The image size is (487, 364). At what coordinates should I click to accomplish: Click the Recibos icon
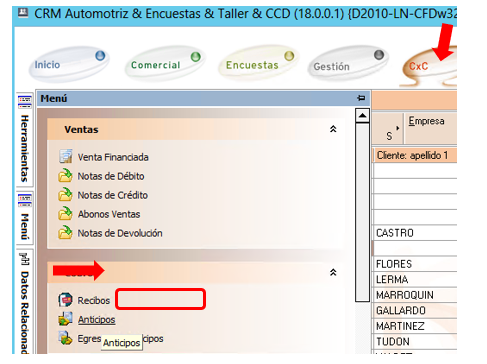pos(65,300)
